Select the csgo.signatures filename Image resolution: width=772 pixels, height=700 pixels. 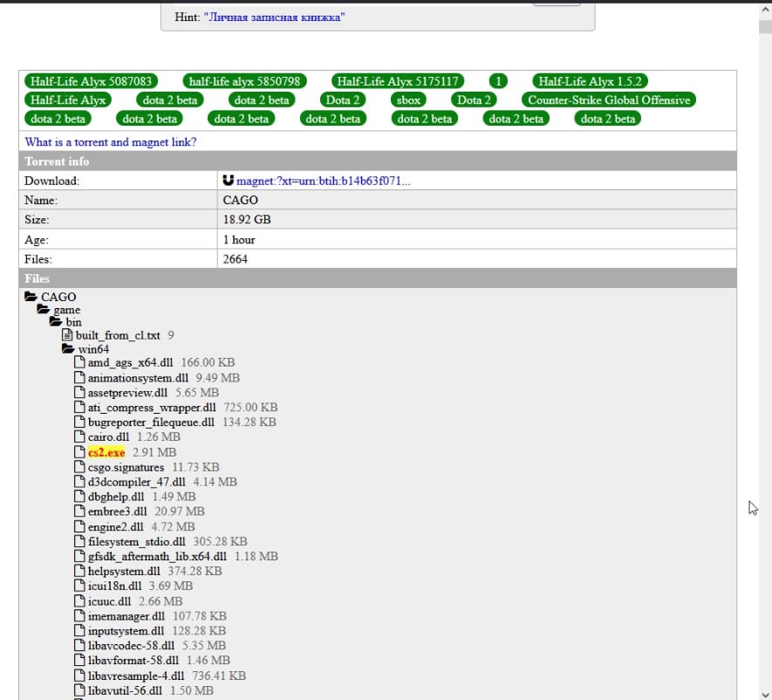click(126, 467)
